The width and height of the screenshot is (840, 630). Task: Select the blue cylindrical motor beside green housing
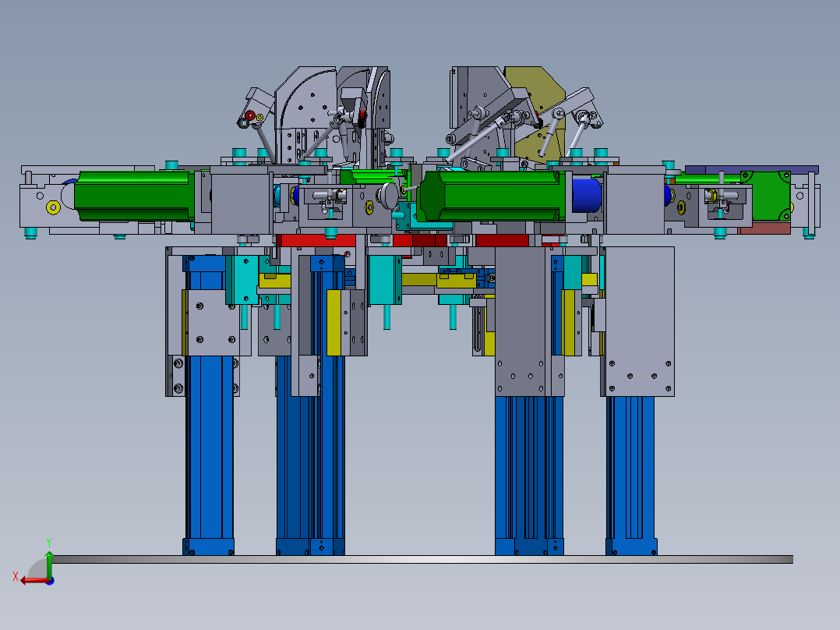[x=588, y=196]
